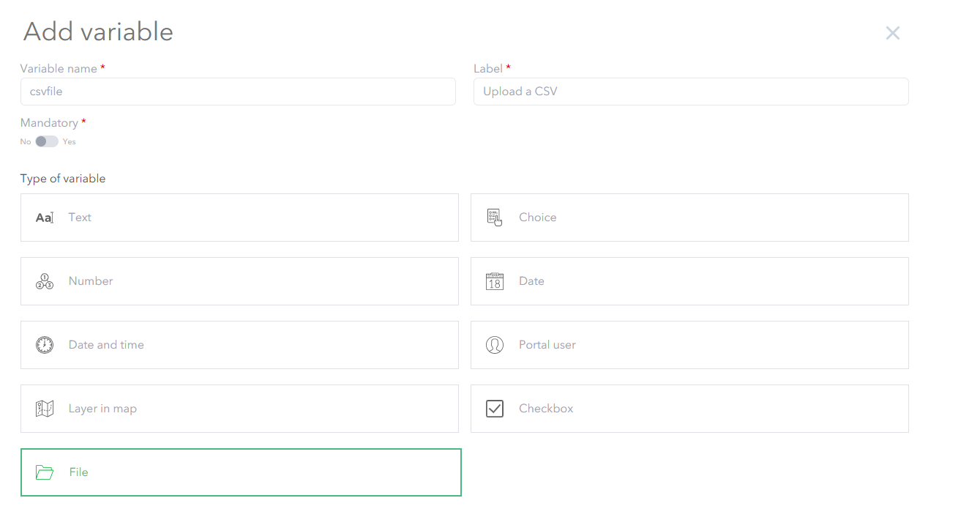Choose the Choice variable type
The width and height of the screenshot is (980, 509).
click(689, 218)
